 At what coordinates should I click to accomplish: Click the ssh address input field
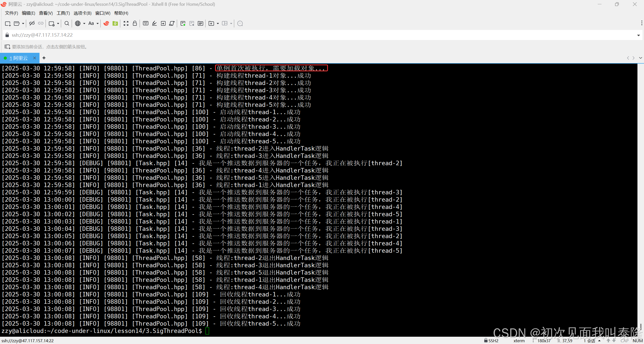click(x=302, y=35)
